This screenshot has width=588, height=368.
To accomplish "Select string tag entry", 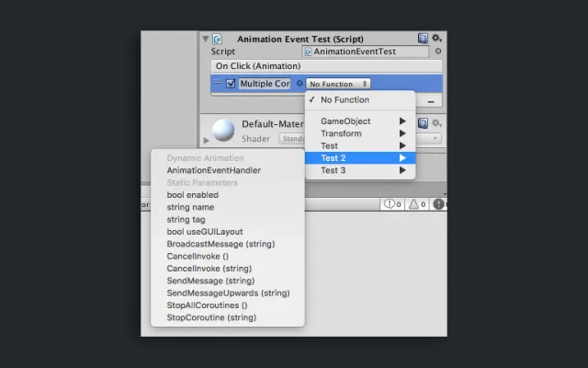I will coord(228,220).
